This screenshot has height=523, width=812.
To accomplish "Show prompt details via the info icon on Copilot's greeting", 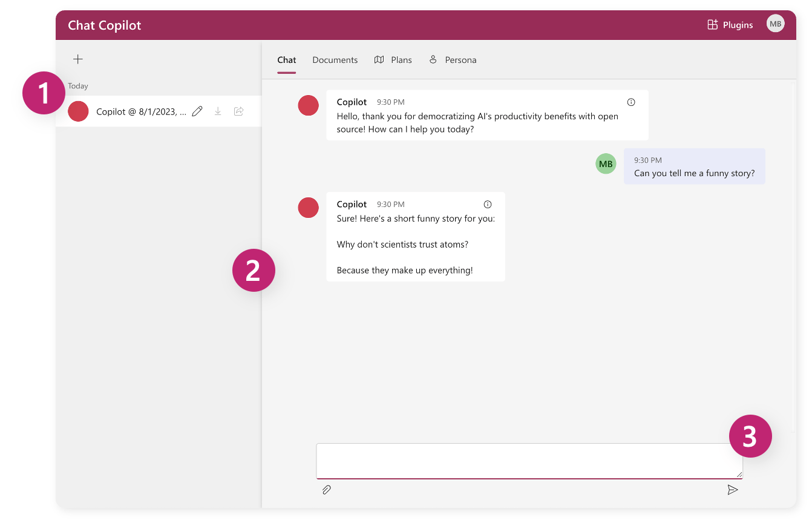I will point(630,102).
